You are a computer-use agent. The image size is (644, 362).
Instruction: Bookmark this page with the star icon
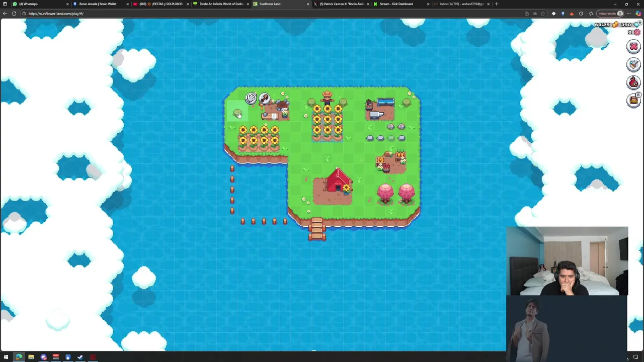click(542, 14)
